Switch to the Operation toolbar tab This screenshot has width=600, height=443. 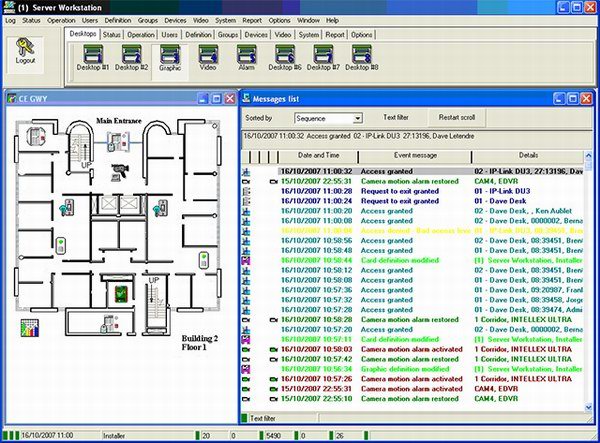point(141,35)
